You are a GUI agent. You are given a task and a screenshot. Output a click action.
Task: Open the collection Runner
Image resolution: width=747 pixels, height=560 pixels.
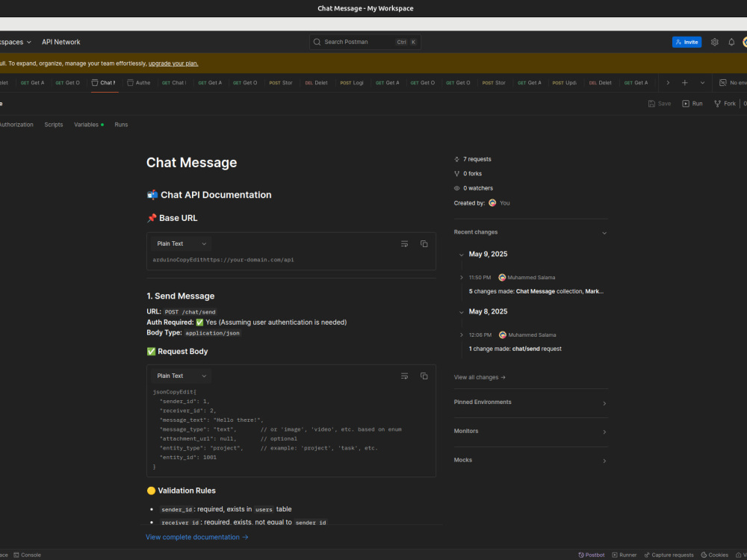pos(624,555)
